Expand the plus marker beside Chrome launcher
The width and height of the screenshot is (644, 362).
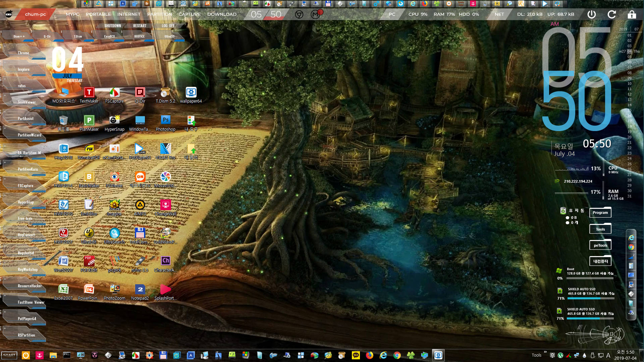5,46
